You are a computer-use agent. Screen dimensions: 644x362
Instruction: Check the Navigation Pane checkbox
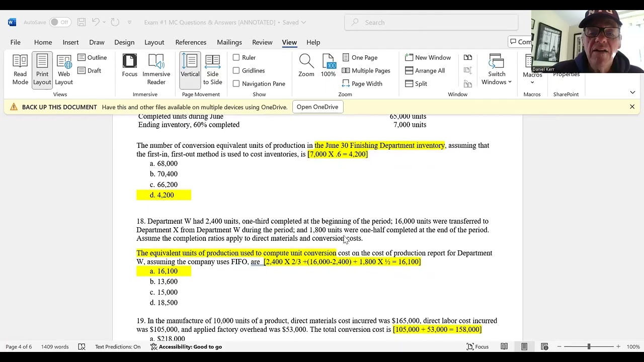point(236,83)
